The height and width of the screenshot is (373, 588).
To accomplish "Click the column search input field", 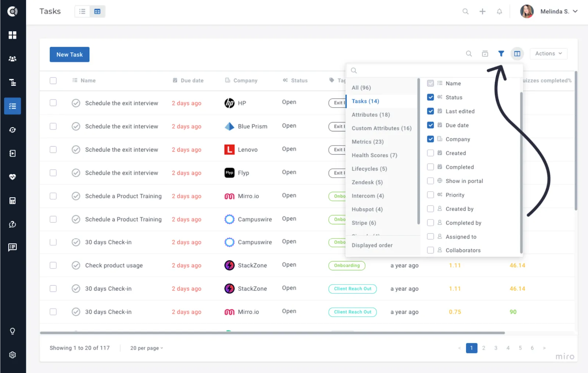I will click(434, 70).
